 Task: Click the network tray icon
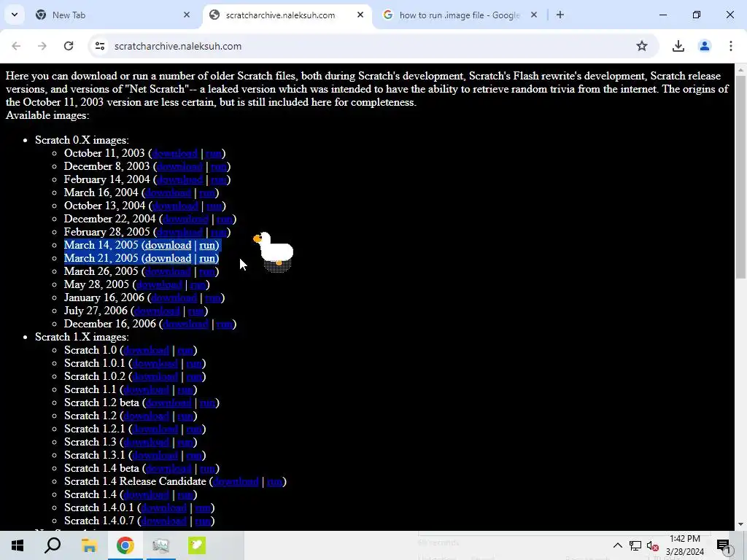click(635, 545)
